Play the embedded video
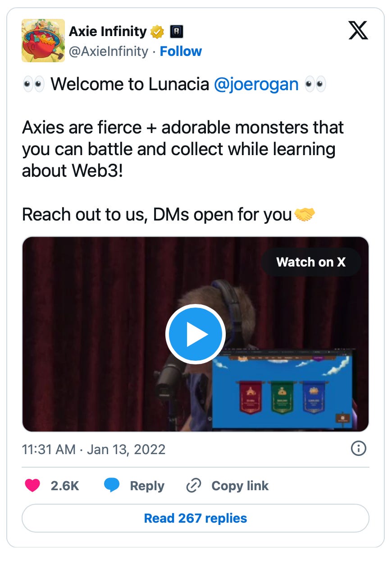This screenshot has height=561, width=392. pyautogui.click(x=195, y=334)
